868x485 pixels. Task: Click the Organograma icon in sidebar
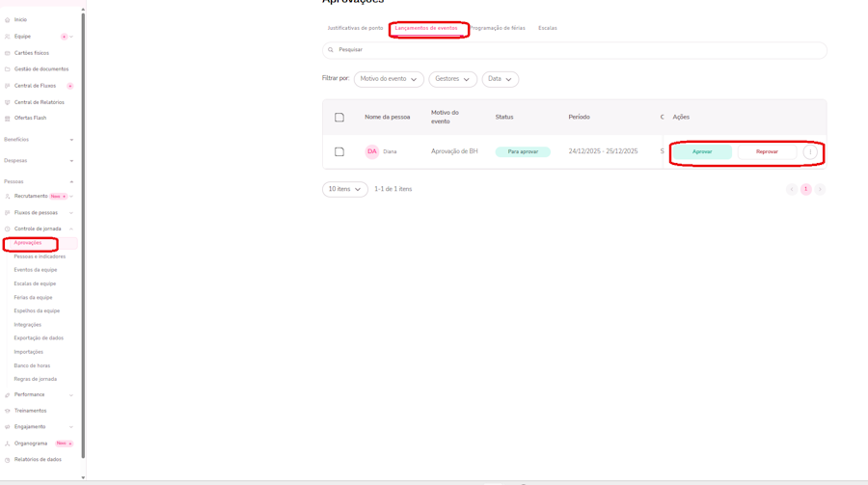(7, 444)
